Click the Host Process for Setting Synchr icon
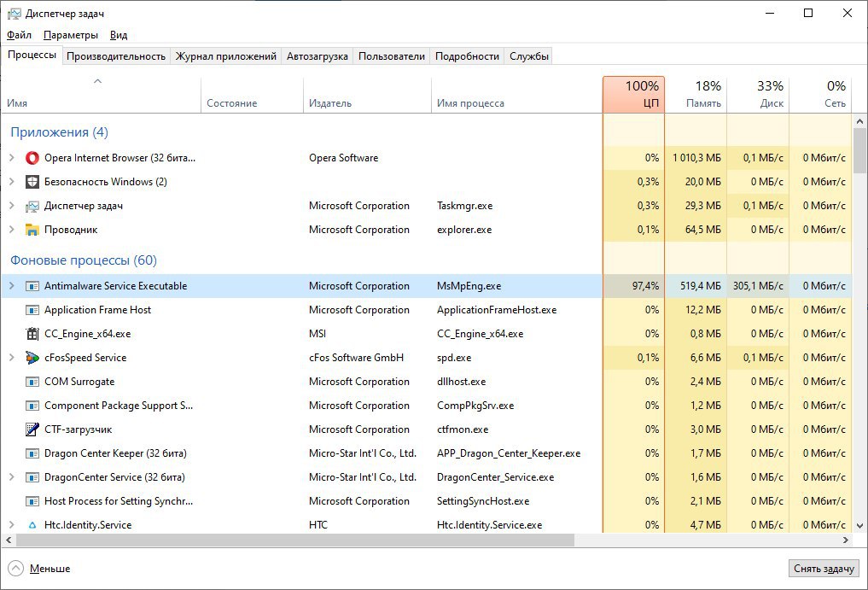868x590 pixels. 32,501
